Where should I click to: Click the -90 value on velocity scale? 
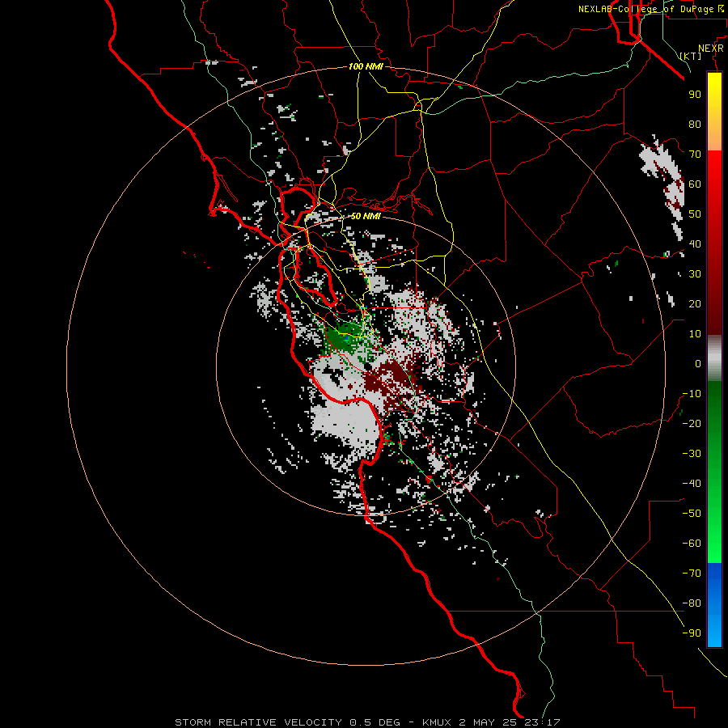692,633
